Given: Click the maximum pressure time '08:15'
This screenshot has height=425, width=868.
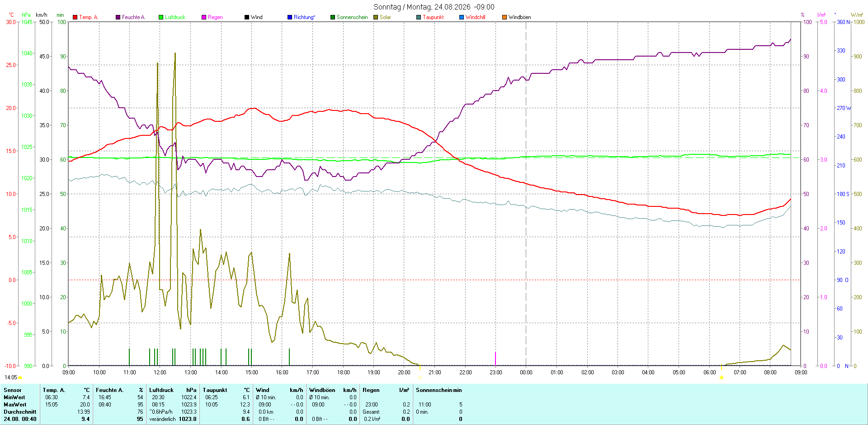Looking at the screenshot, I should click(158, 405).
